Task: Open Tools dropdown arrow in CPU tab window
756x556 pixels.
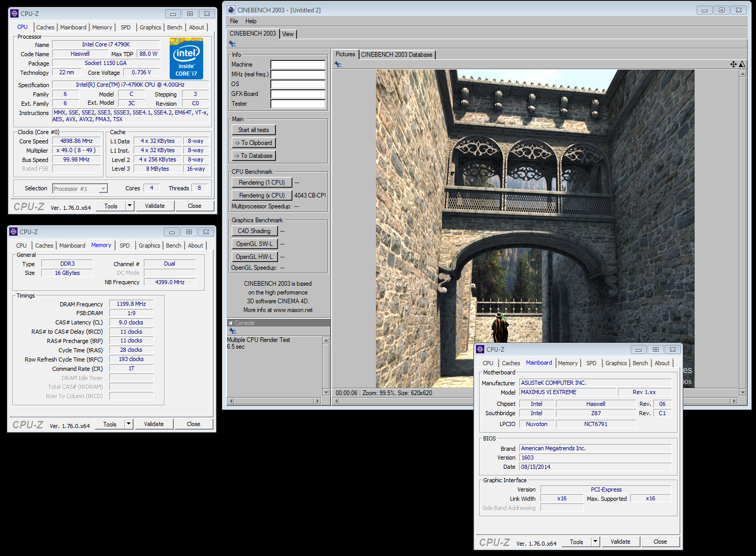Action: [x=129, y=206]
